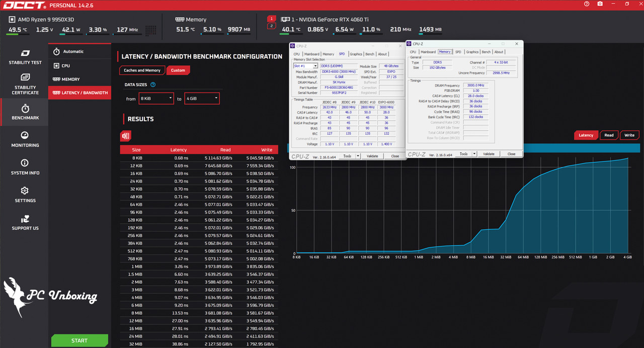
Task: Click Close in CPU-Z SPD window
Action: pos(395,156)
